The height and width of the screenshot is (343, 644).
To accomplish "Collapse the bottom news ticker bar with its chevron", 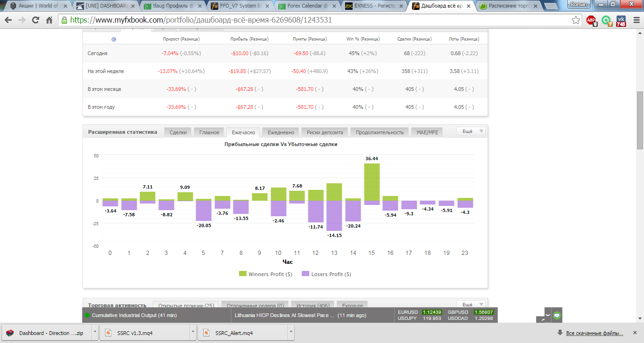I will 547,314.
